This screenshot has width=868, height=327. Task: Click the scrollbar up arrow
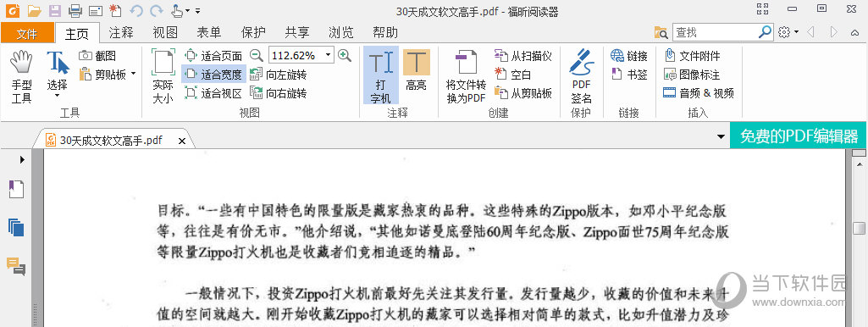860,164
